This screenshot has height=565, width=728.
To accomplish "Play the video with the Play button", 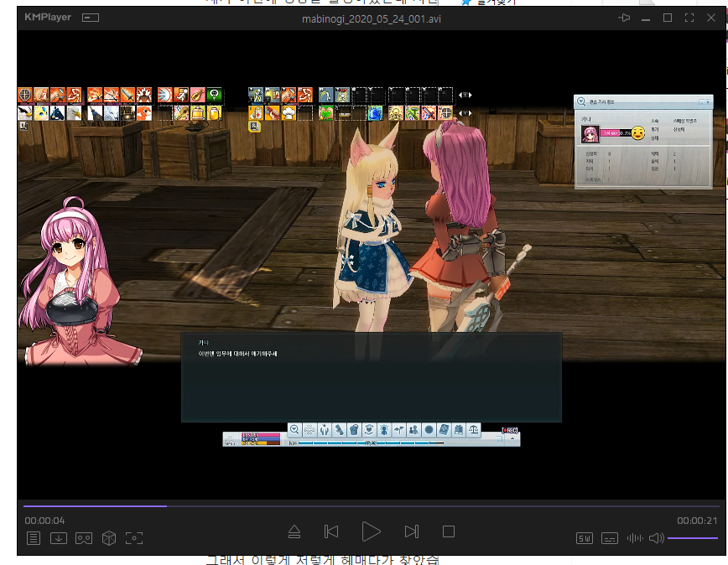I will [371, 531].
